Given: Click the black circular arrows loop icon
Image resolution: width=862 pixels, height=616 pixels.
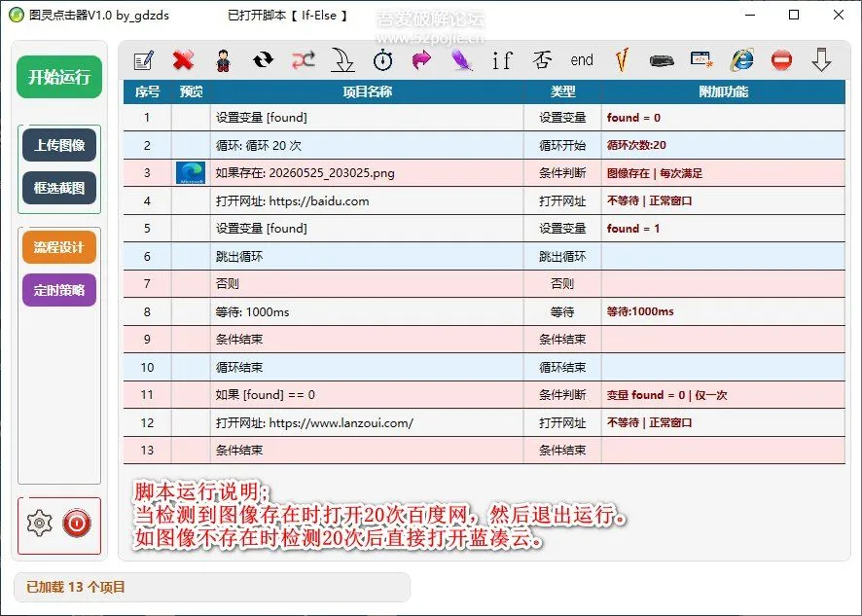Looking at the screenshot, I should pyautogui.click(x=263, y=60).
